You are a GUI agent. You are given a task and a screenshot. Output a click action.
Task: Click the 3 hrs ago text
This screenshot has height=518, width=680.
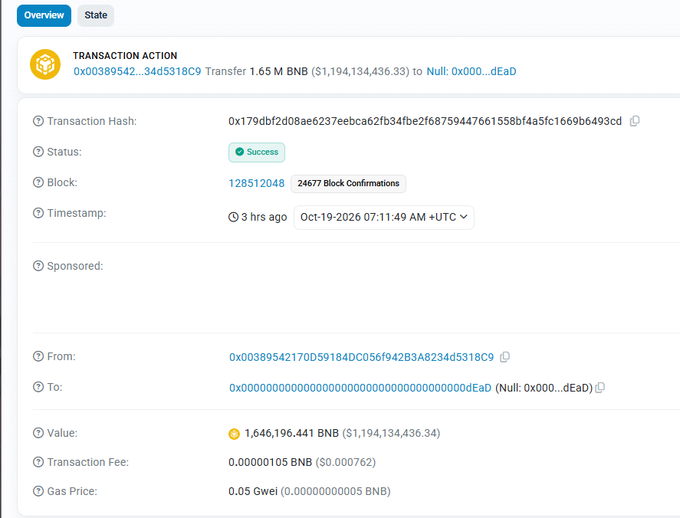(264, 217)
